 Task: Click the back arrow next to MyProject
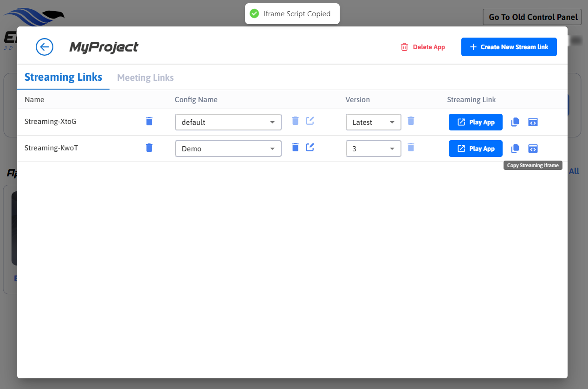(45, 47)
